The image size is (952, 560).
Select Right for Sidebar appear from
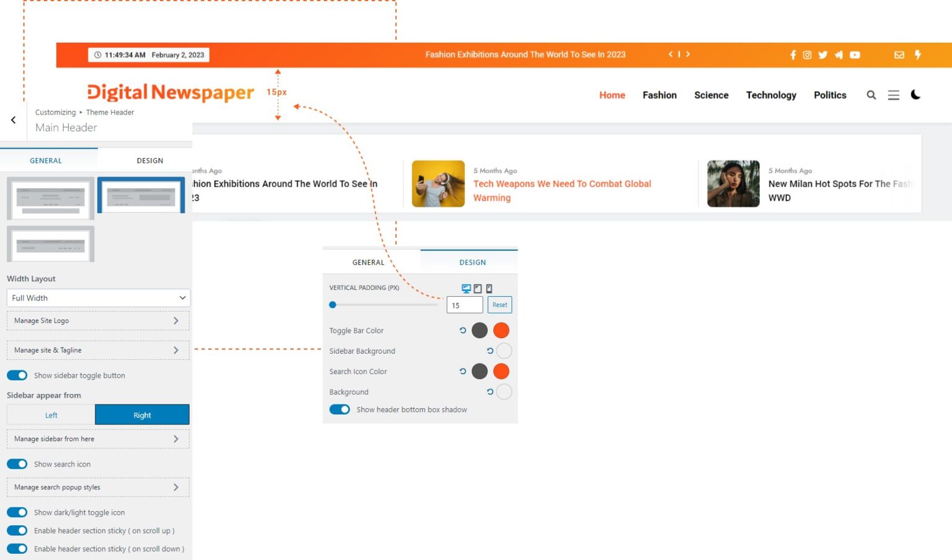pos(142,414)
